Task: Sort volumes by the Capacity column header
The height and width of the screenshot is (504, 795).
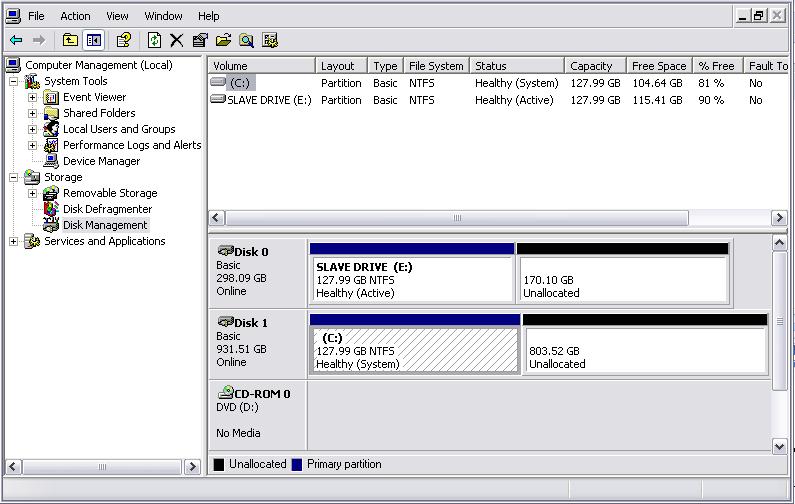Action: 591,66
